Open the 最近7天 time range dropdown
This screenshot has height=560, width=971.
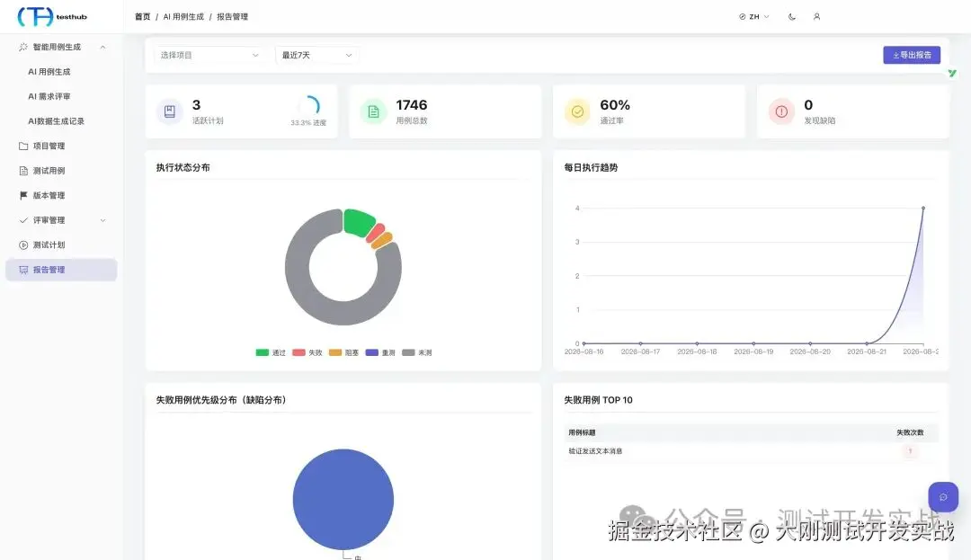316,55
